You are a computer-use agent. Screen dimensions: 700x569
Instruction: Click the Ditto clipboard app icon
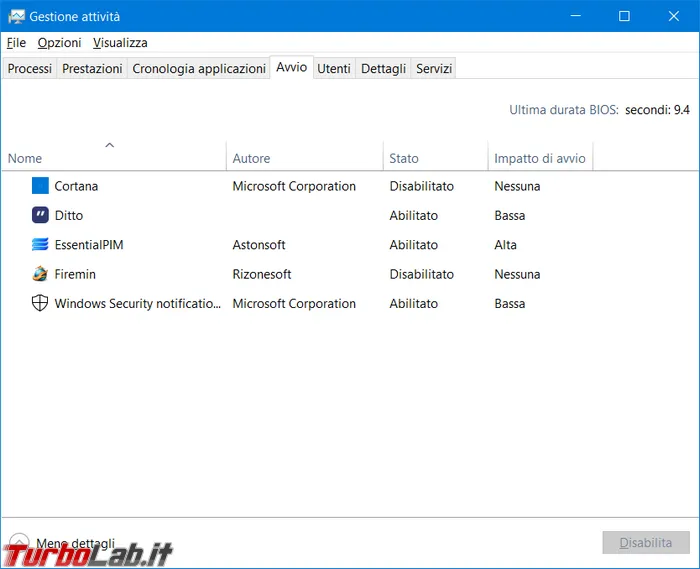[40, 215]
